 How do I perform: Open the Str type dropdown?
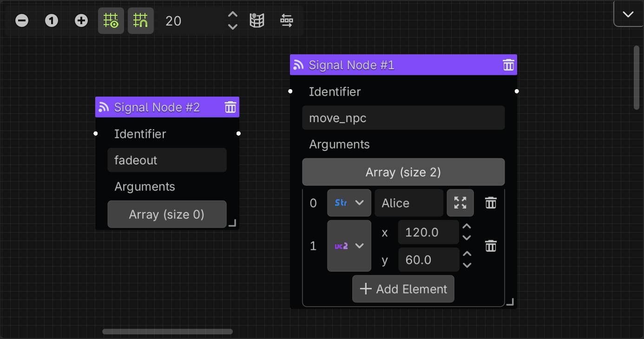click(349, 202)
